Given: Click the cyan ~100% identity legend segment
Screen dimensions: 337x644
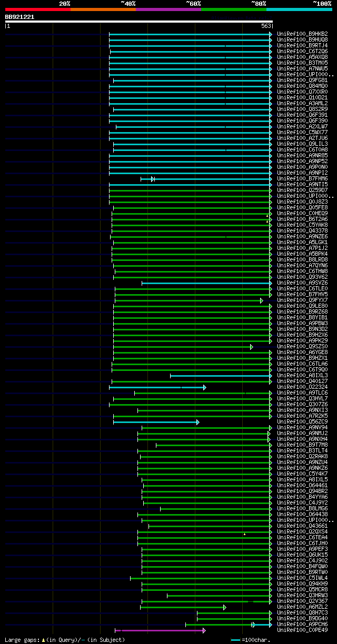Looking at the screenshot, I should coord(299,9).
